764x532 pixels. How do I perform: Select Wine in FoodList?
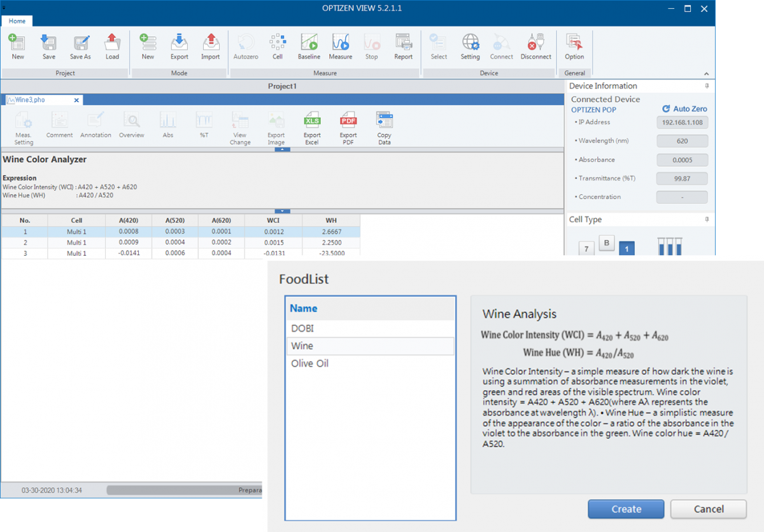pyautogui.click(x=371, y=346)
